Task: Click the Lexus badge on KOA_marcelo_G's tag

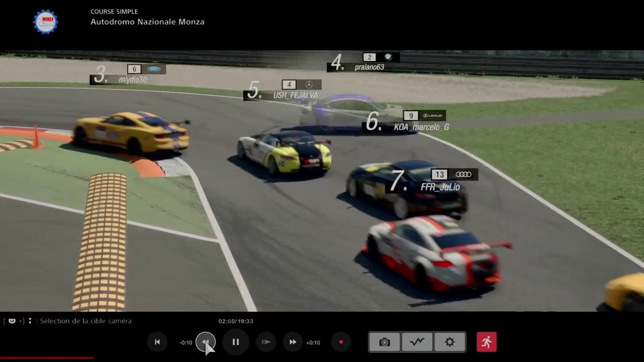Action: point(433,116)
